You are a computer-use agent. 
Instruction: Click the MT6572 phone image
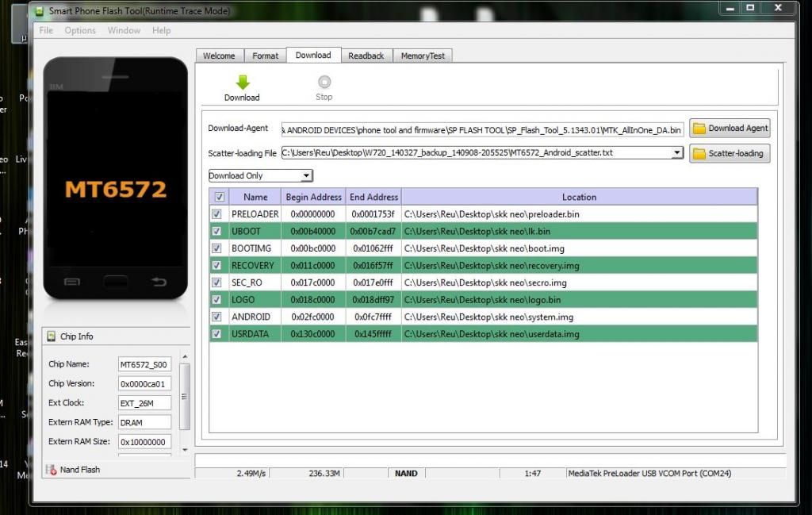pyautogui.click(x=116, y=179)
